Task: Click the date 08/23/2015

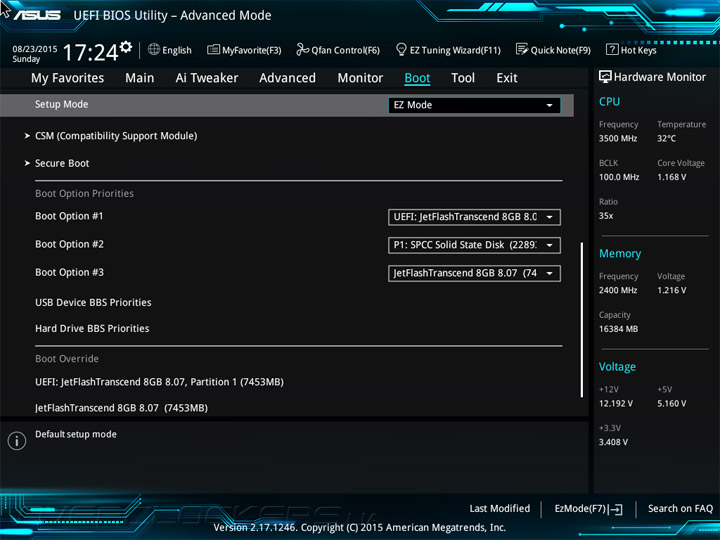Action: click(x=35, y=49)
